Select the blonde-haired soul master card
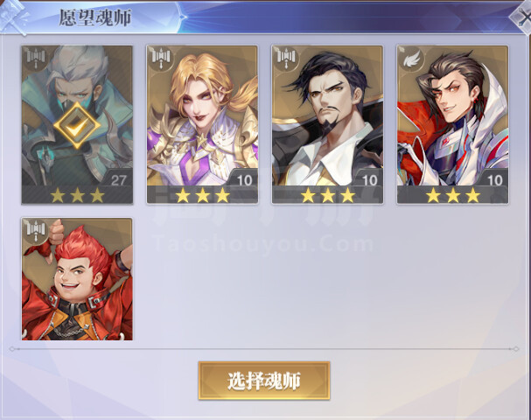Screen dimensions: 531x420 [202, 124]
